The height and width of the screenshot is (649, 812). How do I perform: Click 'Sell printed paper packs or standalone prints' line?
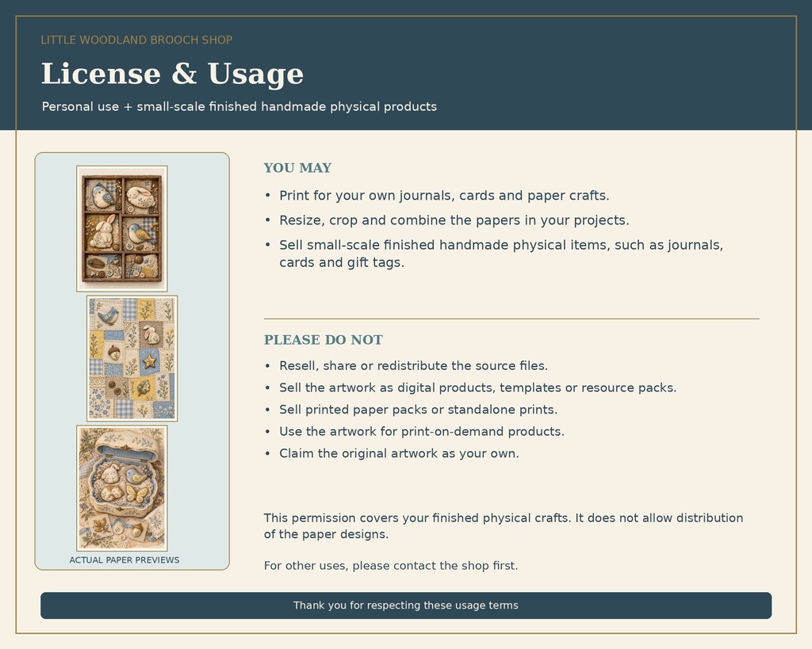pos(419,410)
